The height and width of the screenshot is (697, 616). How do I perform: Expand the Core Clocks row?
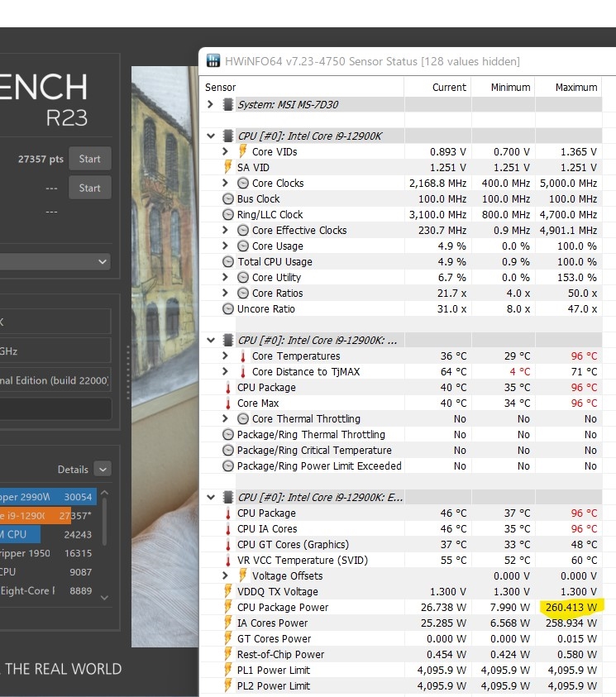[x=226, y=183]
